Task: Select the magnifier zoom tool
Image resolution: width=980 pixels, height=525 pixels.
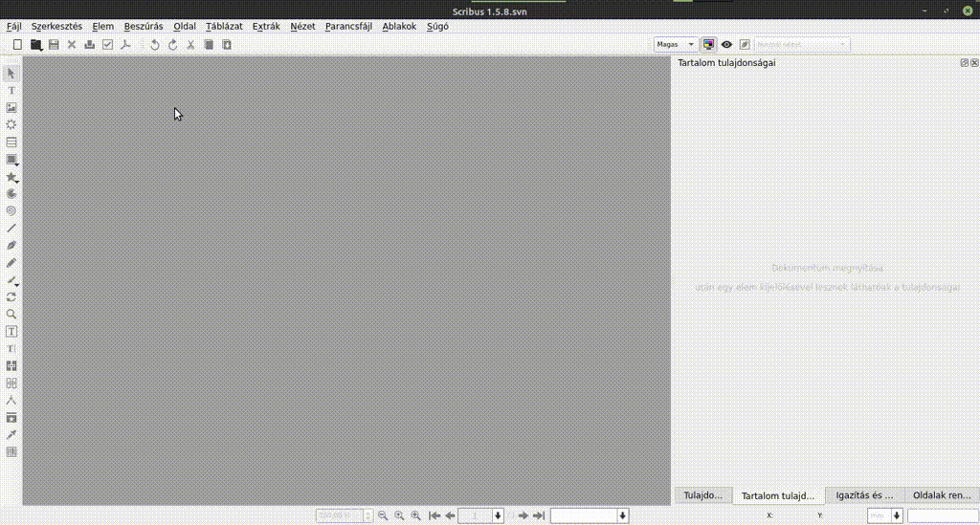Action: (x=11, y=314)
